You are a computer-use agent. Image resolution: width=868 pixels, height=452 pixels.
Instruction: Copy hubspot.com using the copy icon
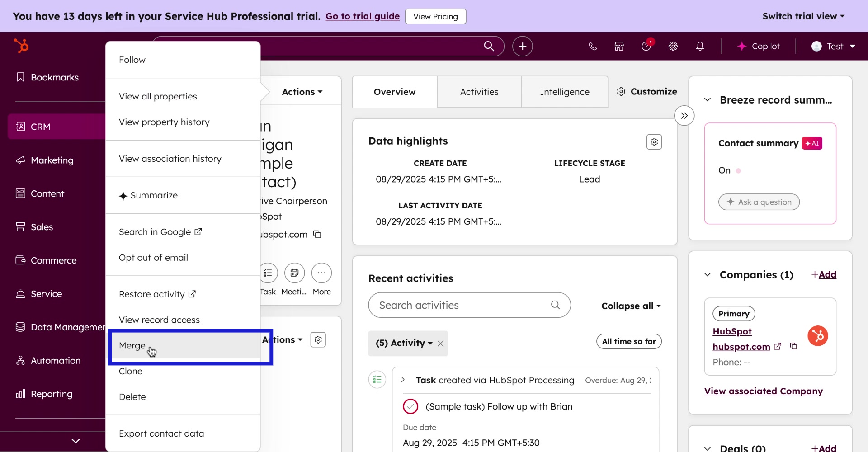click(x=794, y=346)
